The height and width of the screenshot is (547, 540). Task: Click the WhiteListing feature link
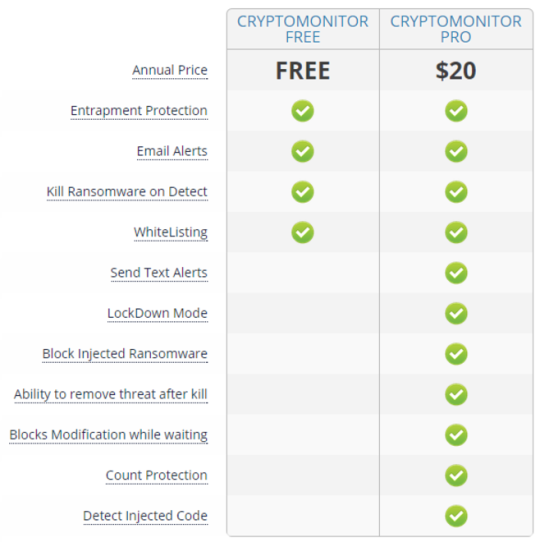(x=171, y=232)
